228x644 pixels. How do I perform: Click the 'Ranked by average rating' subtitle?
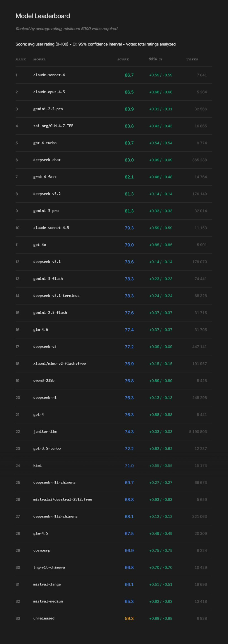(67, 29)
